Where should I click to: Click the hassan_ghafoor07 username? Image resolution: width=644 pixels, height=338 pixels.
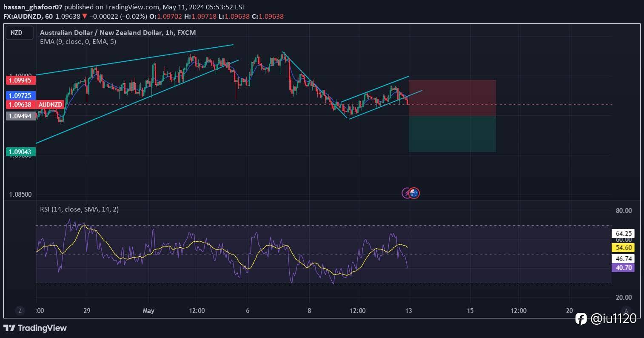click(x=33, y=7)
